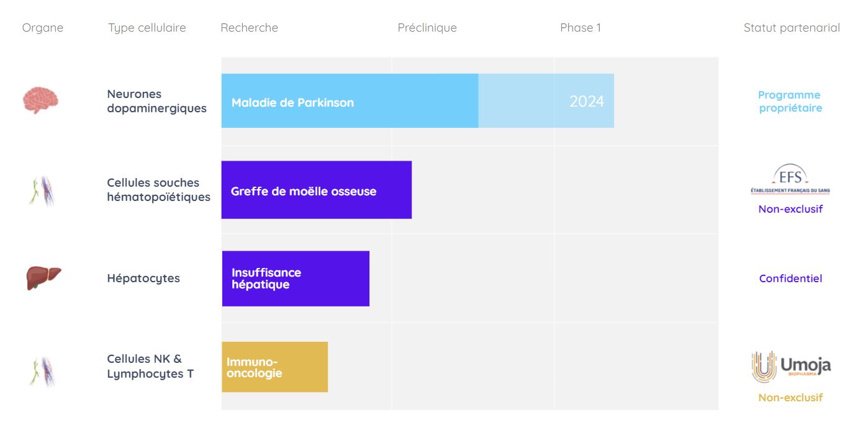The image size is (868, 441).
Task: Select the Greffe de moëlle osseuse bar
Action: (x=317, y=190)
